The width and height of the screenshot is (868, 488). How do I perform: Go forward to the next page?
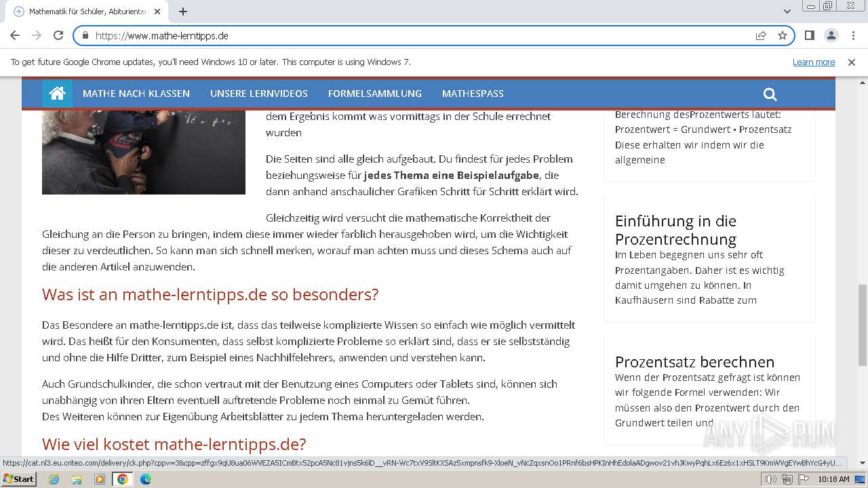(x=37, y=35)
